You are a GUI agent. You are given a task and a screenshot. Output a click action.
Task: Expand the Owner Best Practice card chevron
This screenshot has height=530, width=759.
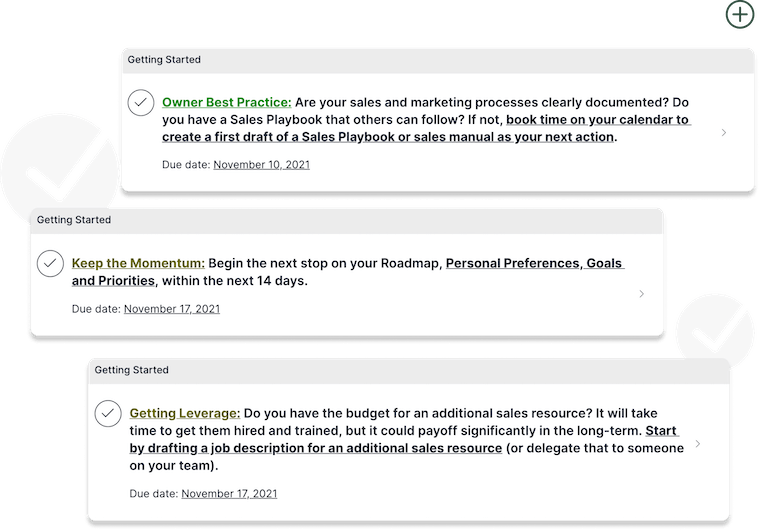(724, 132)
